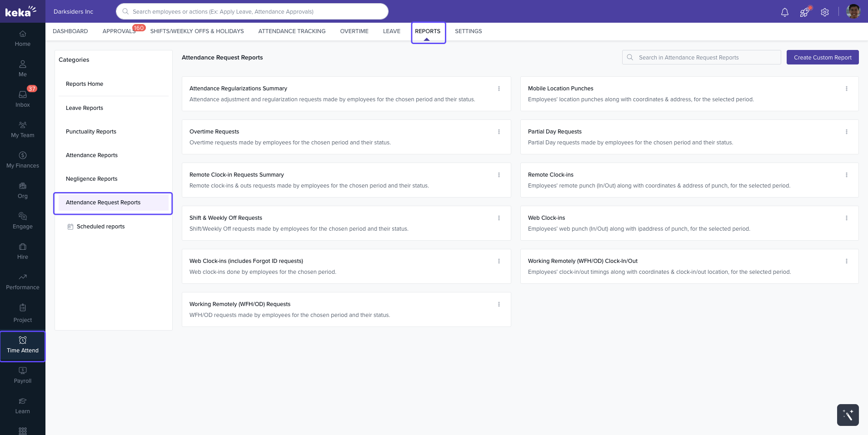The height and width of the screenshot is (435, 868).
Task: Open options menu on Mobile Location Punches
Action: (846, 89)
